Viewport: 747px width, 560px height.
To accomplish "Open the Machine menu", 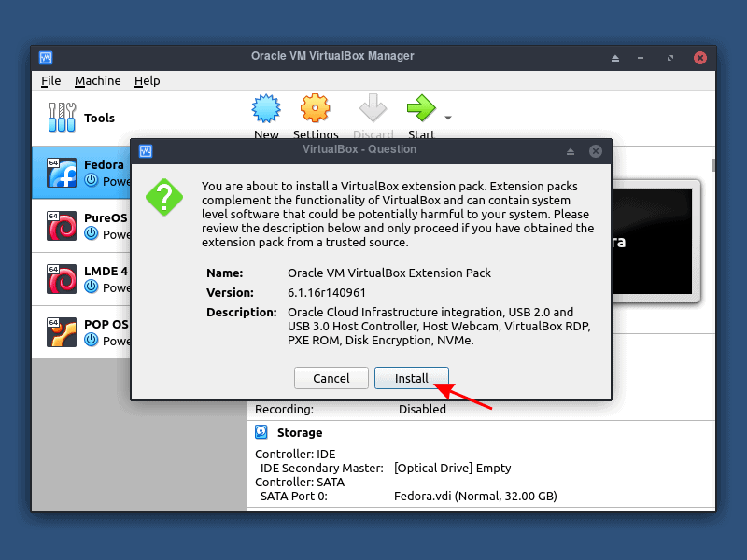I will 97,81.
